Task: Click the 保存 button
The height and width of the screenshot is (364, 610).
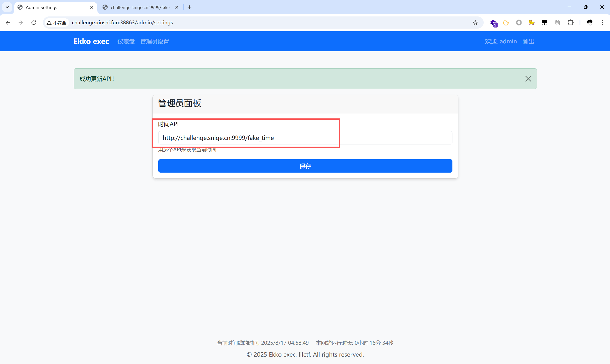Action: [x=305, y=166]
